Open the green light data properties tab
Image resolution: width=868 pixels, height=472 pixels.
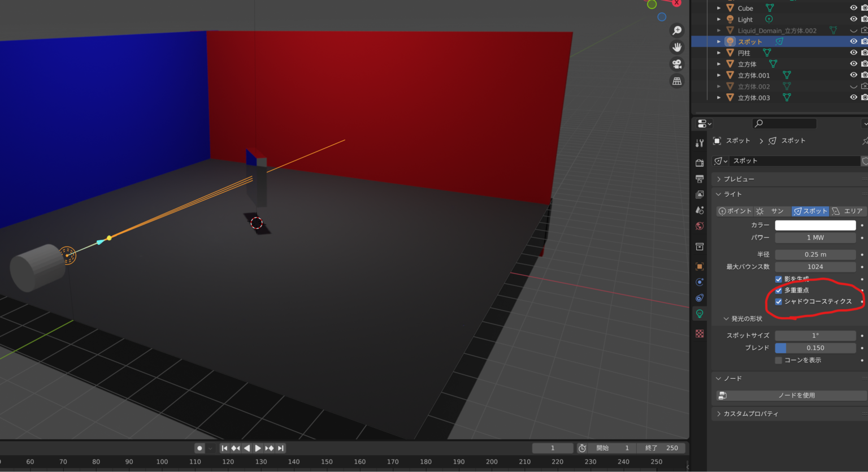coord(699,313)
